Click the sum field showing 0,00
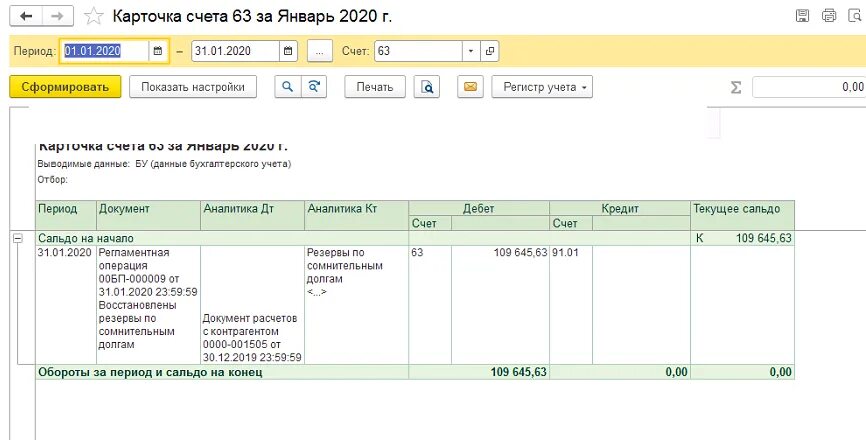The height and width of the screenshot is (440, 866). click(809, 87)
